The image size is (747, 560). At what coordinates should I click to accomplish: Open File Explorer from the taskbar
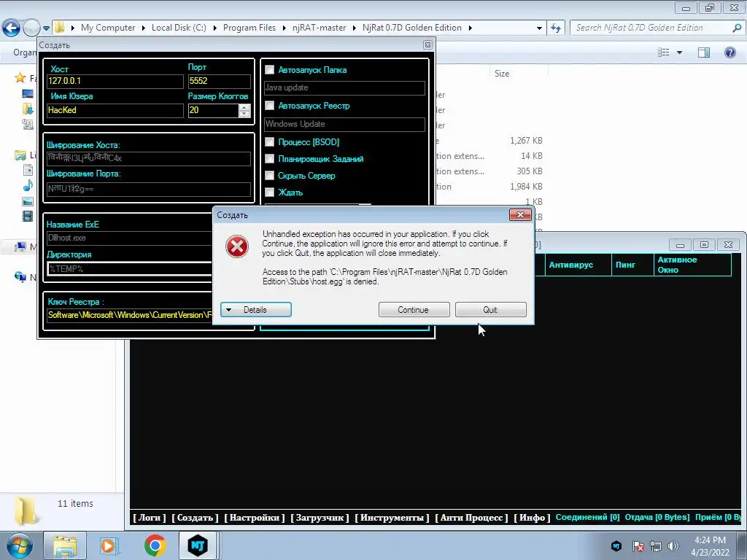tap(65, 545)
